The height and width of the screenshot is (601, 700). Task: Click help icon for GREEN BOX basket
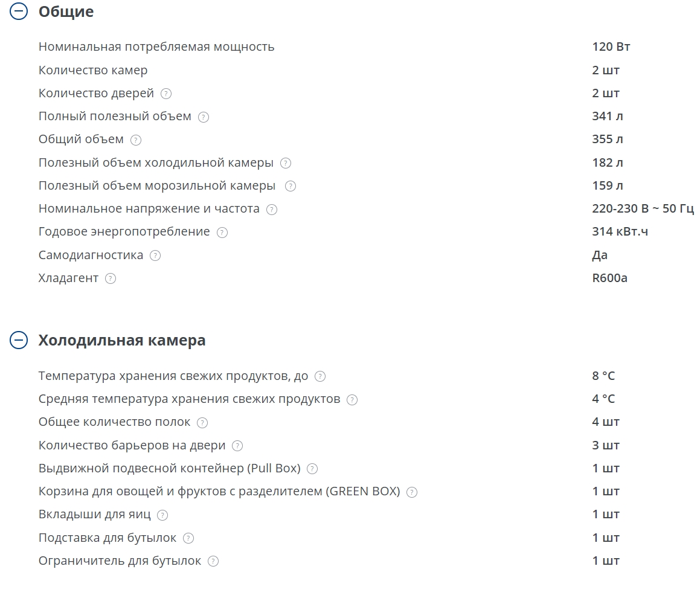412,492
